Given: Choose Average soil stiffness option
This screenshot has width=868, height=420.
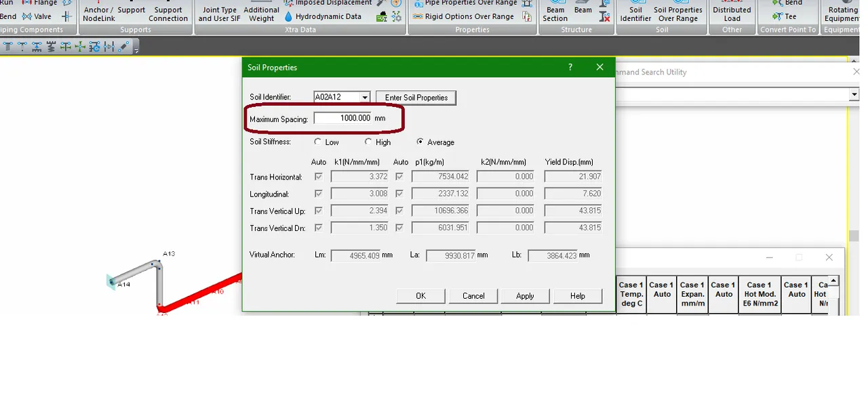Looking at the screenshot, I should (x=420, y=142).
